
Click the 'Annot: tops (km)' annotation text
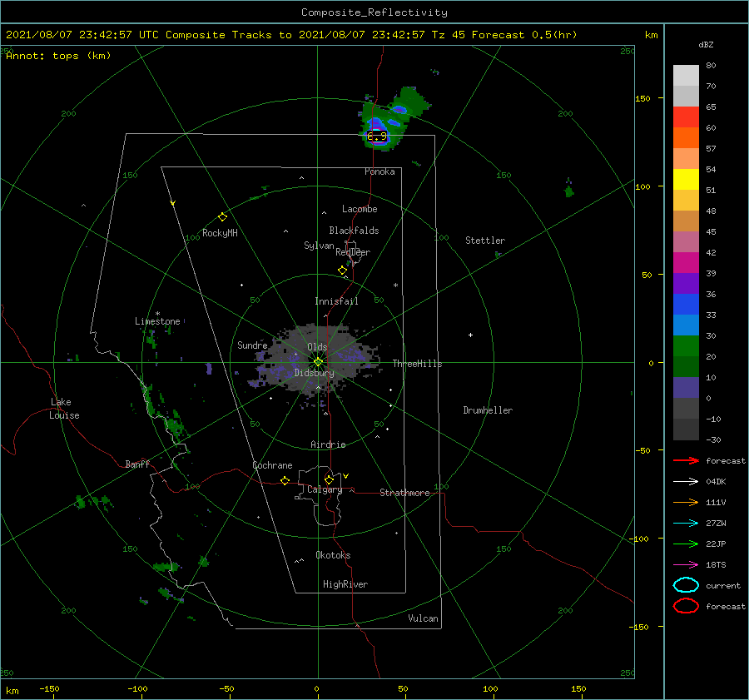(x=58, y=56)
